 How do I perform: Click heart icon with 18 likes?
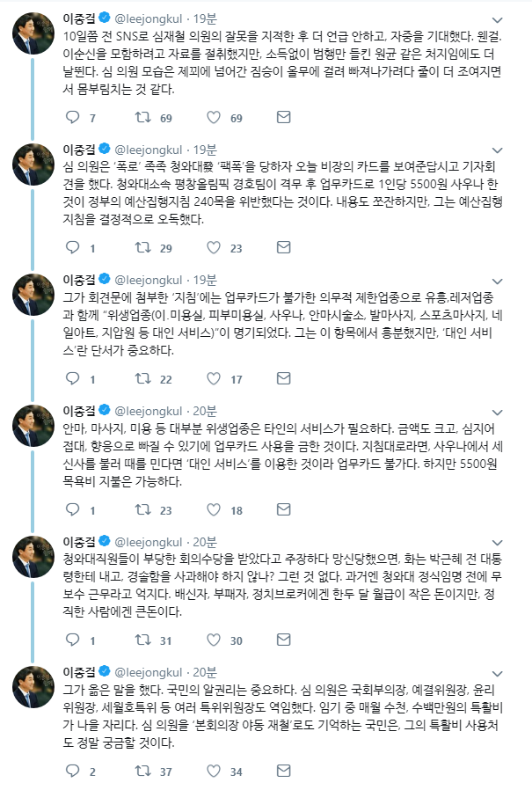coord(212,510)
